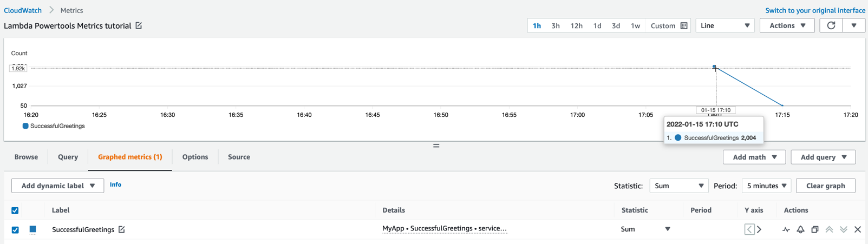The width and height of the screenshot is (868, 244).
Task: Create alarm using the bell icon
Action: 800,229
